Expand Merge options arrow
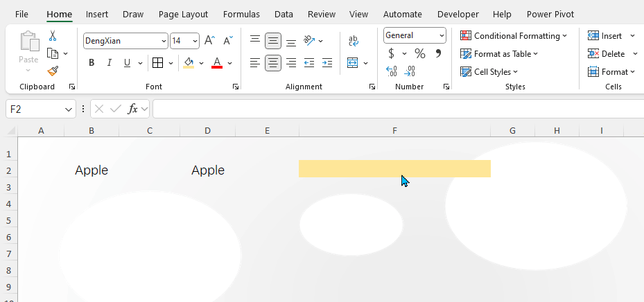644x302 pixels. 365,63
